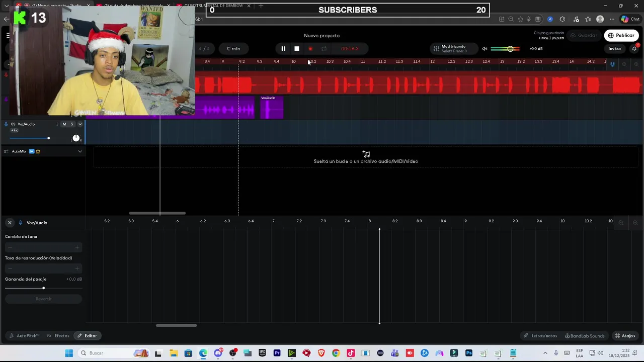644x362 pixels.
Task: Click the IA badge next to AutoMix
Action: [31, 151]
